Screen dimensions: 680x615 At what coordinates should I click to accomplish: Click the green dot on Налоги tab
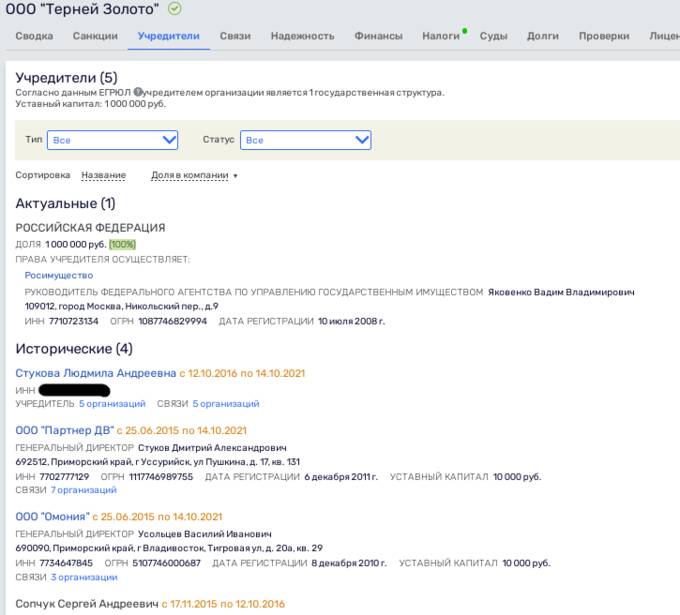(464, 31)
